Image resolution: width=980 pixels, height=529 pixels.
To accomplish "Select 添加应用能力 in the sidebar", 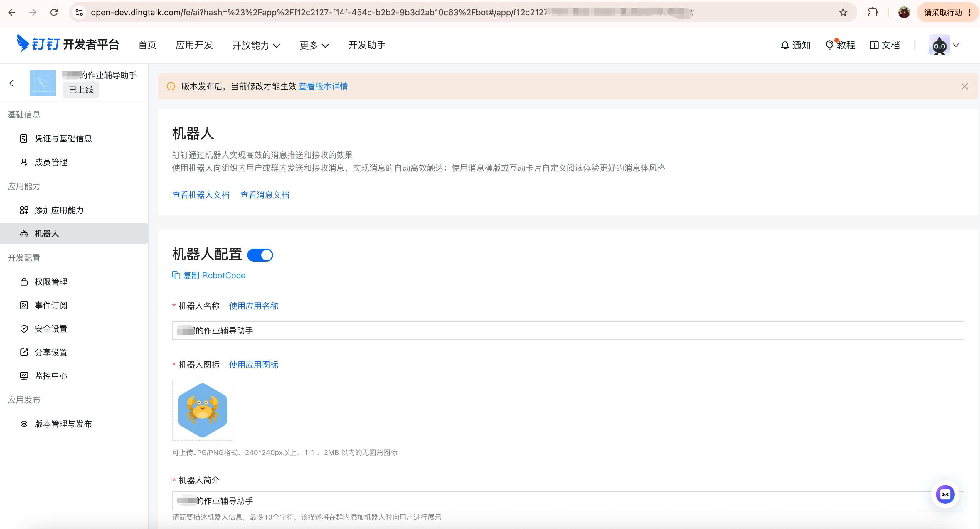I will (74, 210).
